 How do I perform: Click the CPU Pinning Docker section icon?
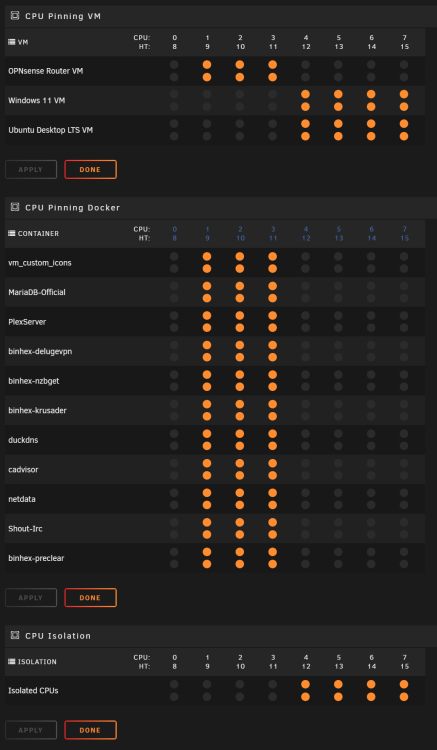tap(15, 207)
